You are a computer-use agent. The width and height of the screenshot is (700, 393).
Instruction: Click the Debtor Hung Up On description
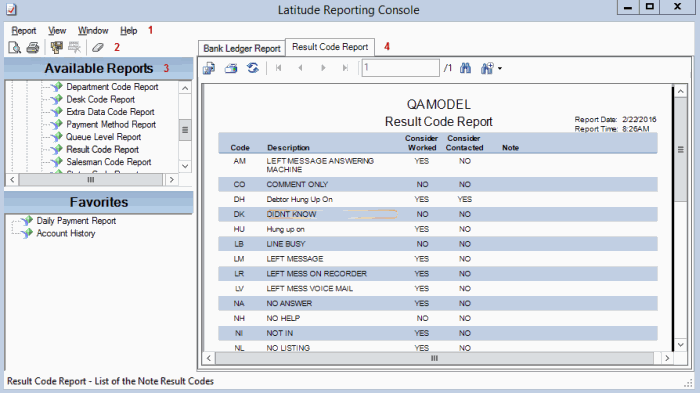[x=300, y=200]
